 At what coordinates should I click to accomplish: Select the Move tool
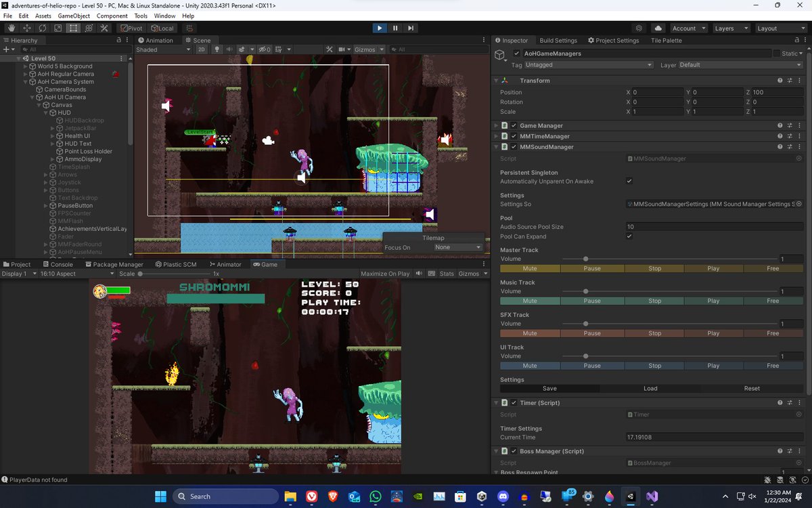pyautogui.click(x=27, y=28)
